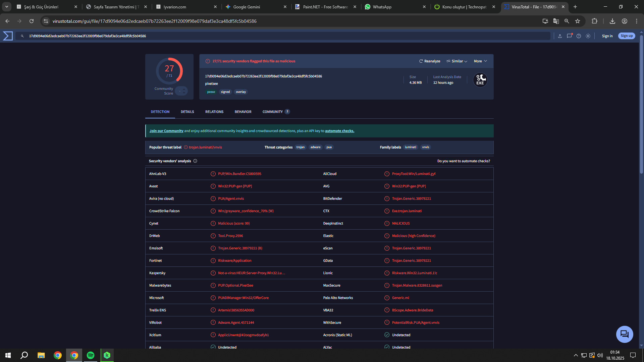Image resolution: width=644 pixels, height=362 pixels.
Task: Click the Join our Community link
Action: coord(166,131)
